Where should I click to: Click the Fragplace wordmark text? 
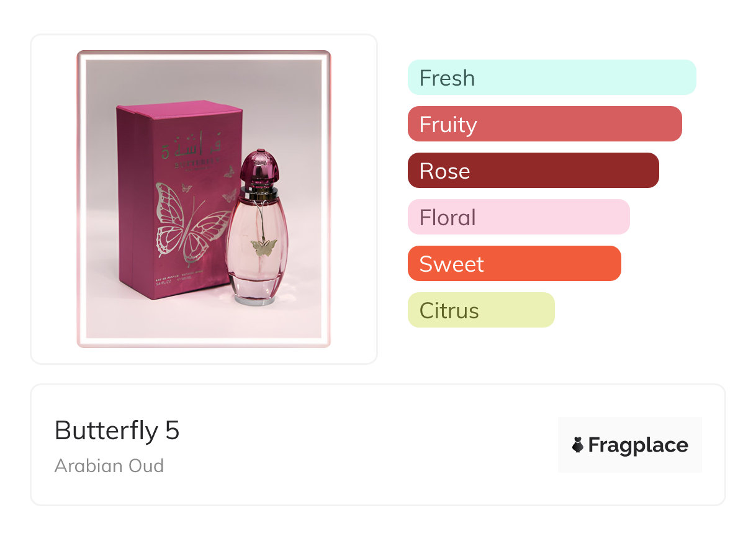(637, 445)
